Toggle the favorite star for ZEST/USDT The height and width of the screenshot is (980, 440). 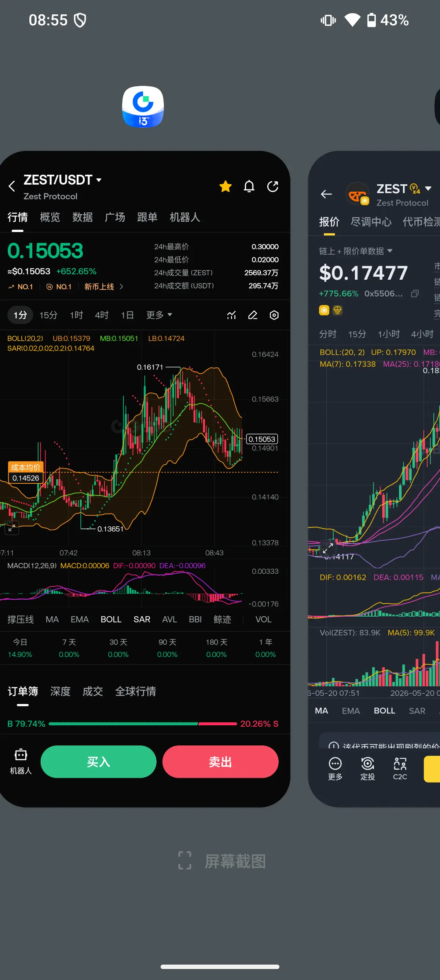(x=225, y=186)
